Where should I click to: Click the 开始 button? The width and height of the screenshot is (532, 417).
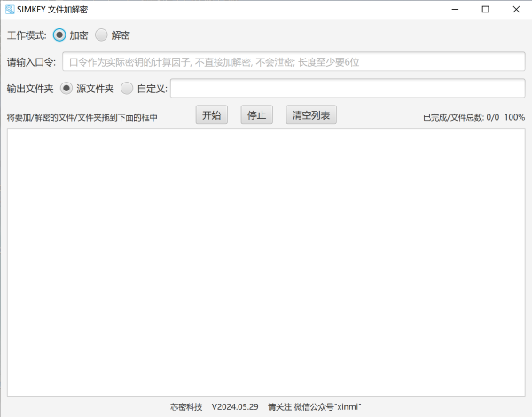(x=212, y=114)
